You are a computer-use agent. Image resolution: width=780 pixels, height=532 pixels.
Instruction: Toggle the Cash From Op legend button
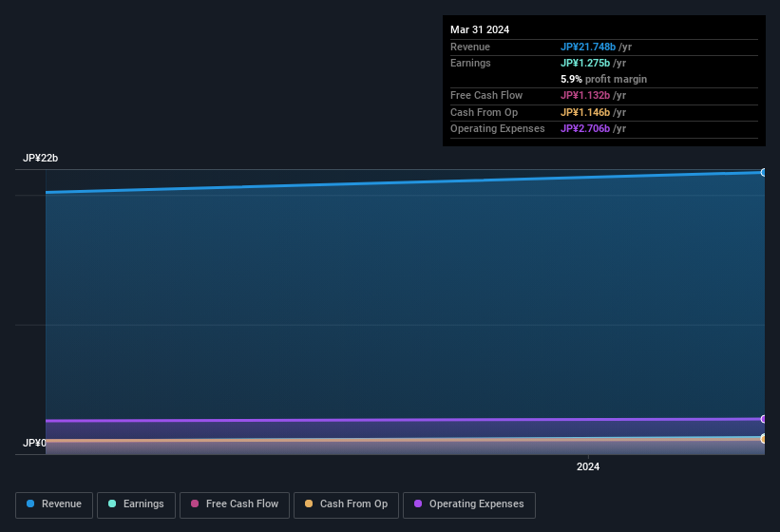[346, 504]
